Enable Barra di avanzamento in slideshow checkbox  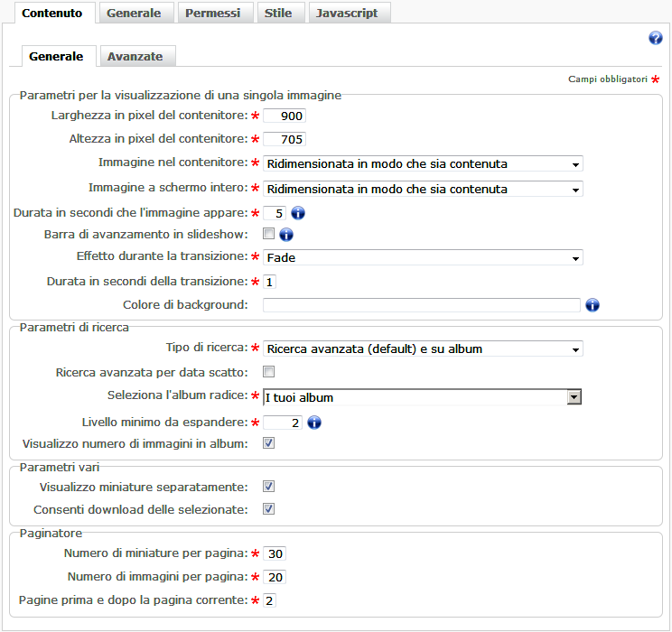click(268, 235)
